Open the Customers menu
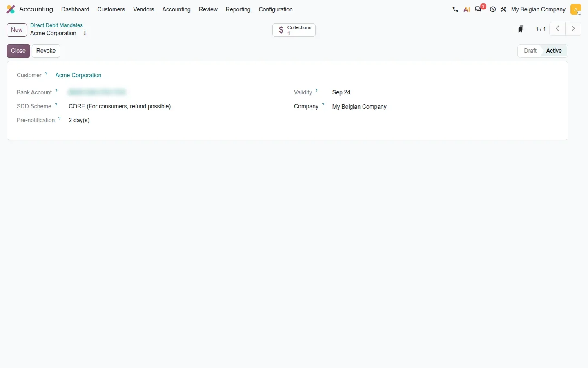 111,9
